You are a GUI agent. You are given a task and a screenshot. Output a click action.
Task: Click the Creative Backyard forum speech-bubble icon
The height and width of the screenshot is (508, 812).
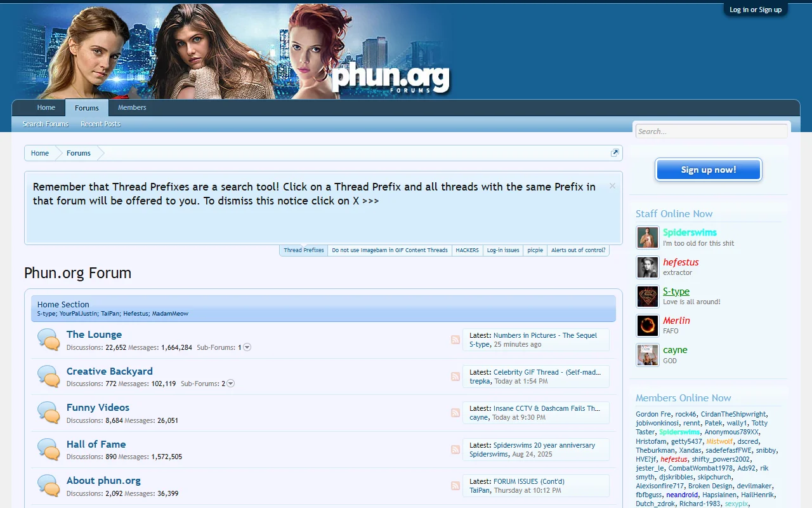[x=48, y=377]
